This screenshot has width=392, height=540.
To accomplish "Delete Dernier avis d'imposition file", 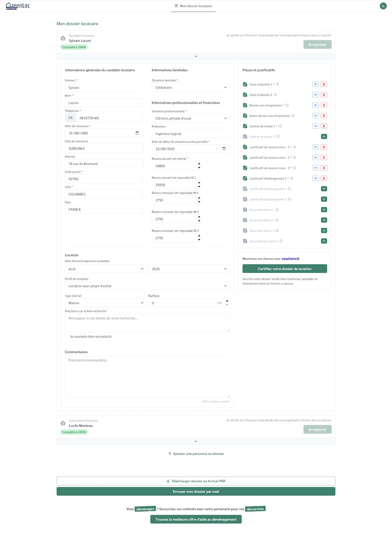I will [324, 105].
